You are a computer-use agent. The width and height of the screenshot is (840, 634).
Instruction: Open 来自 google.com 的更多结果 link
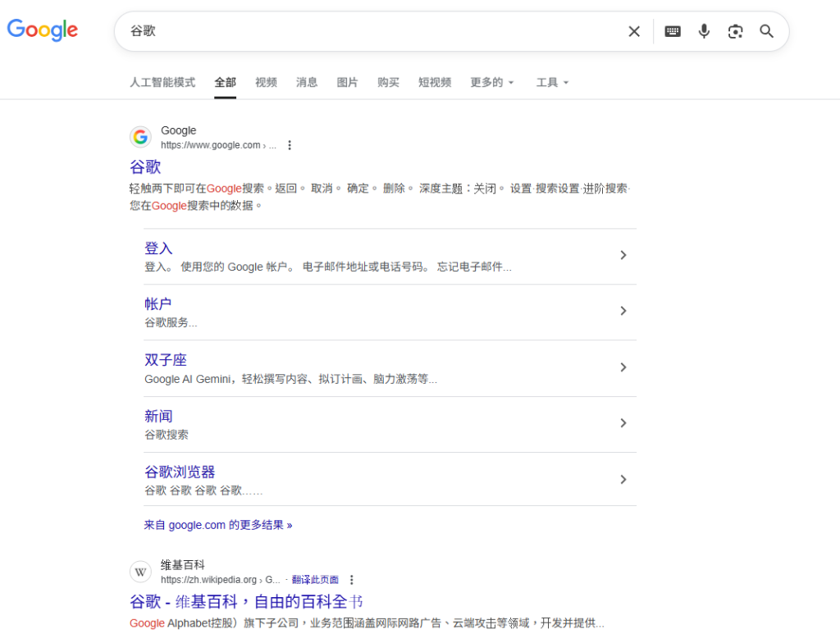(217, 524)
